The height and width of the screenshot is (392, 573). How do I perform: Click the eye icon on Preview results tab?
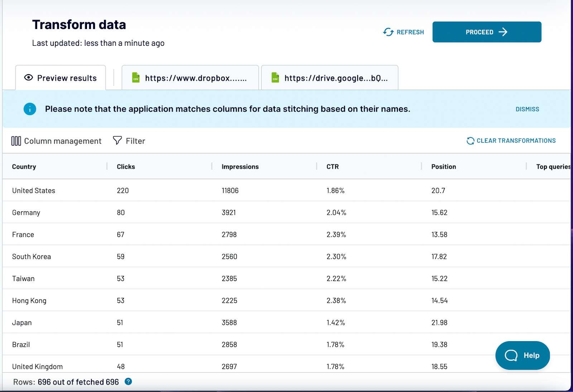point(28,78)
